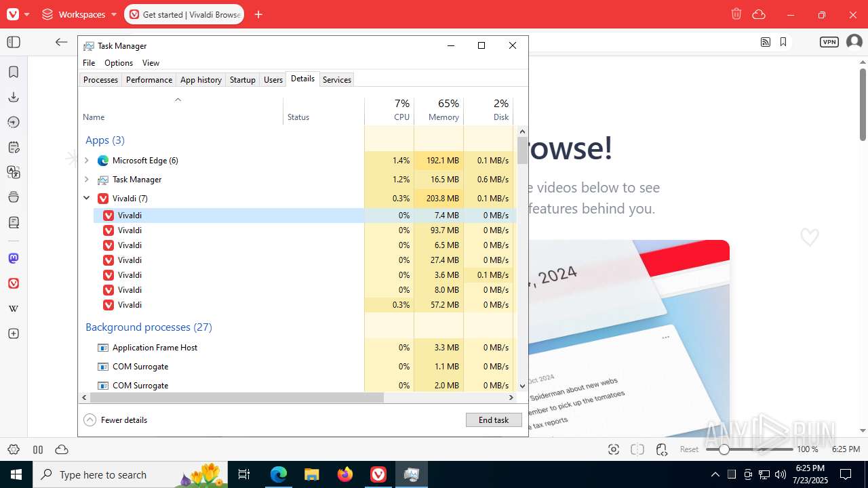Sort by the Disk column header
Image resolution: width=868 pixels, height=488 pixels.
pos(489,111)
